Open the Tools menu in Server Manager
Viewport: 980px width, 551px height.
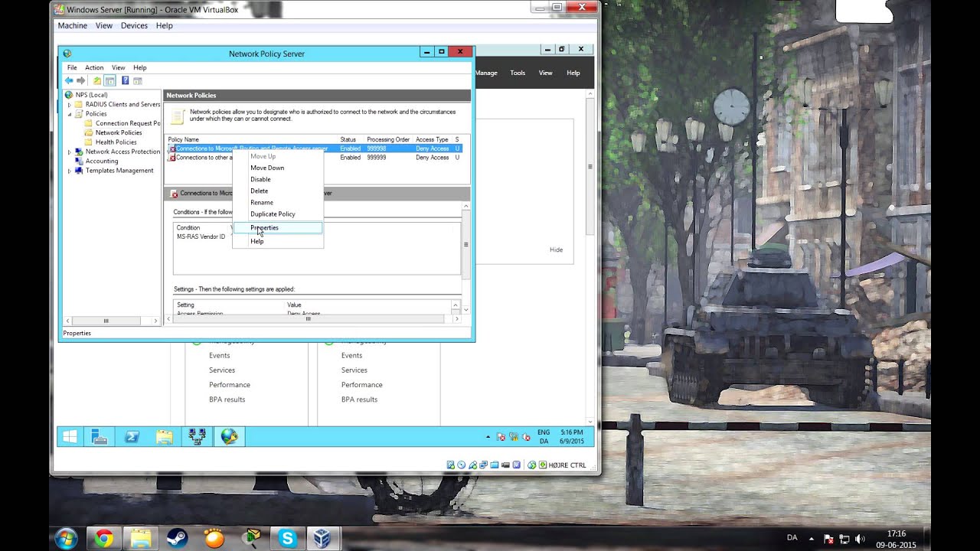click(x=518, y=73)
